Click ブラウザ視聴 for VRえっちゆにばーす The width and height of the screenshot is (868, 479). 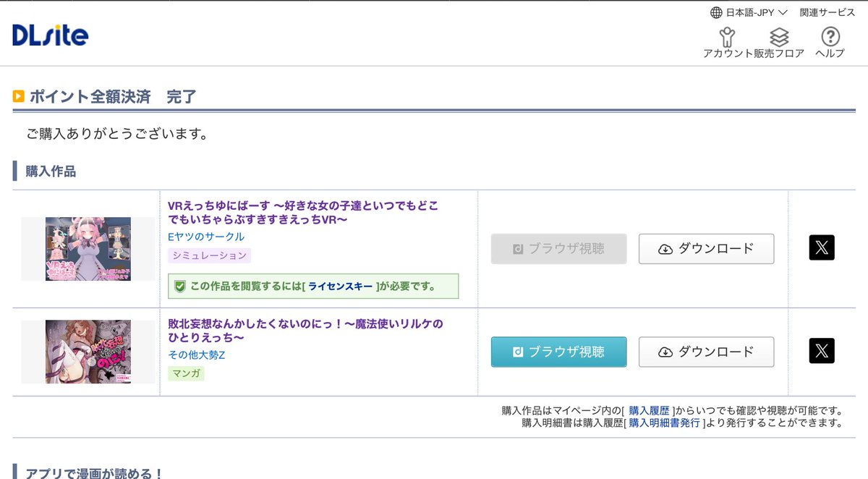pos(558,249)
